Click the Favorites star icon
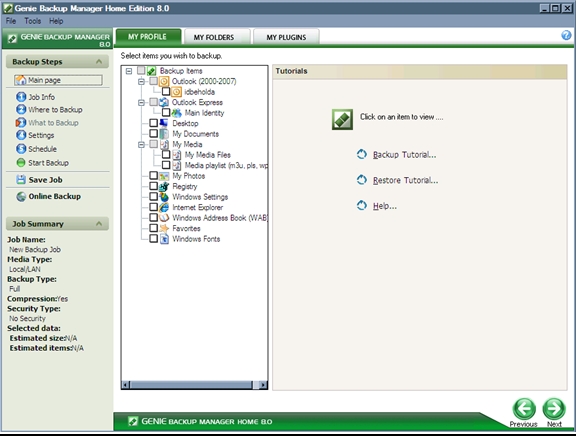Screen dimensions: 578x438 (164, 228)
